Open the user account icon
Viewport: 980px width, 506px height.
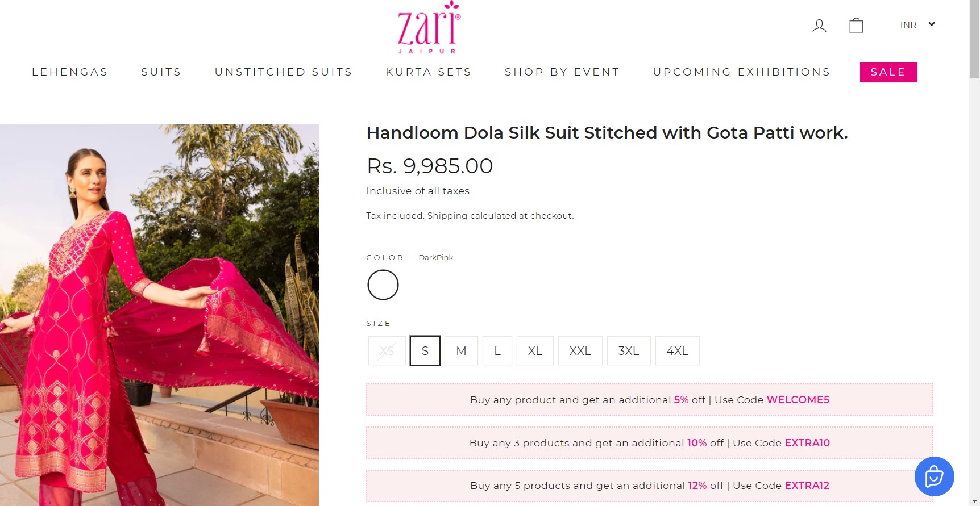tap(819, 26)
